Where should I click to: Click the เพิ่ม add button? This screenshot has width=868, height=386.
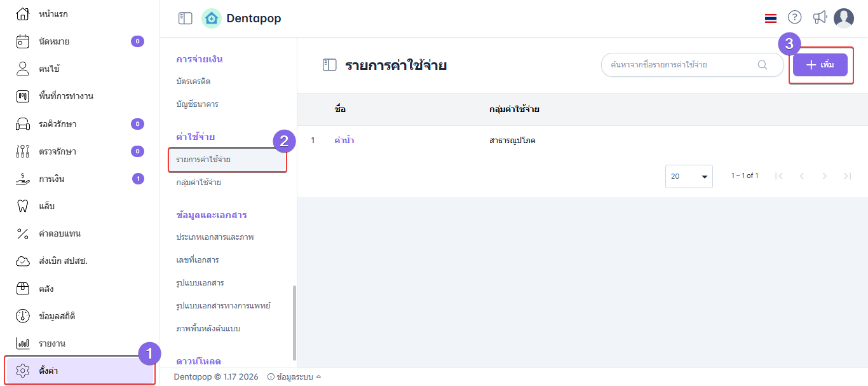click(820, 65)
